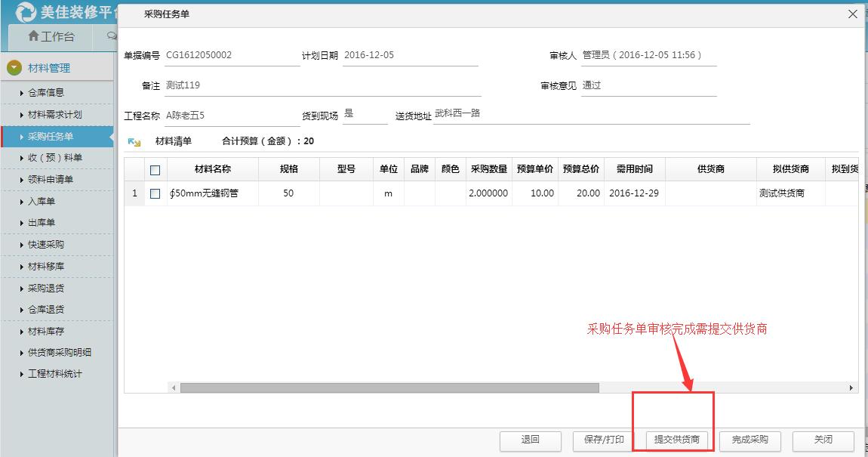868x457 pixels.
Task: Click the 备注 field containing 测试119
Action: (226, 85)
